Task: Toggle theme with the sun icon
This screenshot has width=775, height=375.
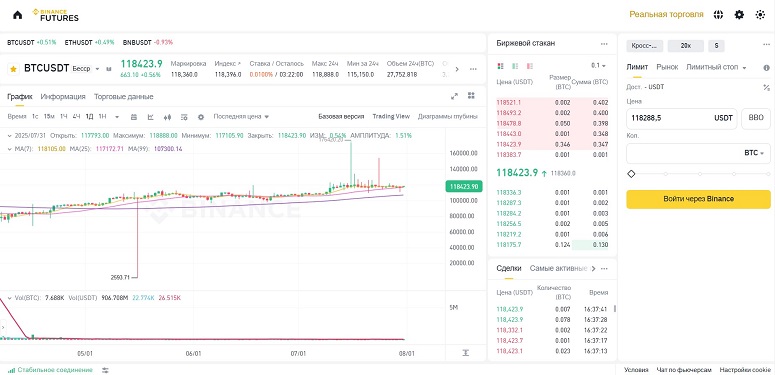Action: 760,15
